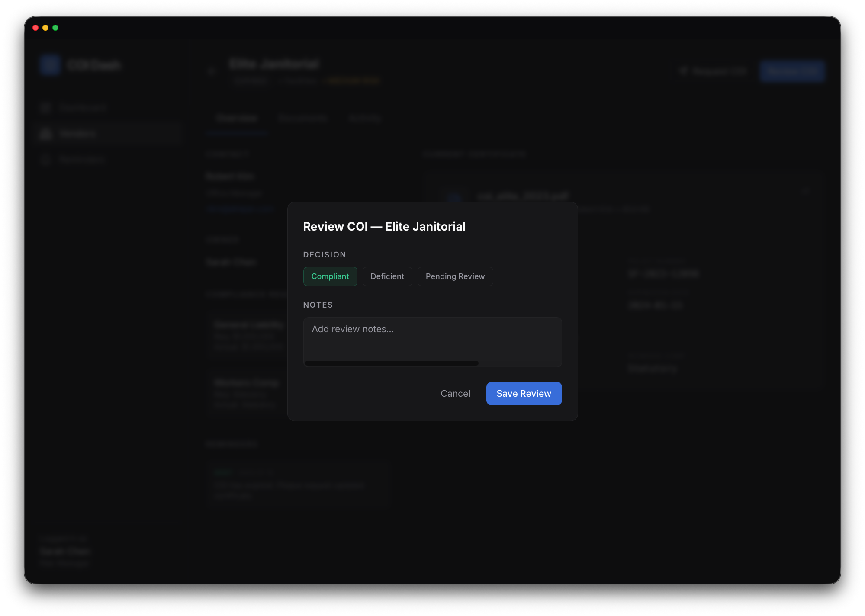Click the more options icon on the document card
The image size is (865, 616).
pyautogui.click(x=805, y=192)
